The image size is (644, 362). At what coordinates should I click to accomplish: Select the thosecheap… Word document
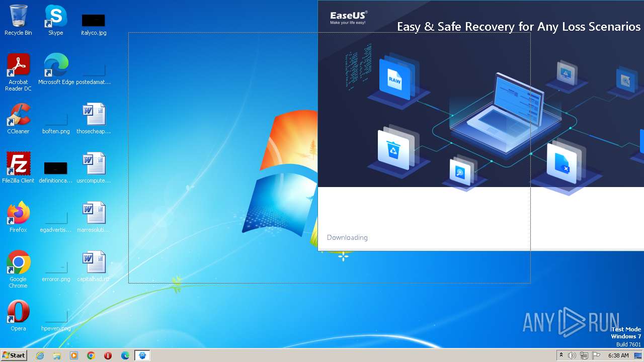click(x=94, y=119)
